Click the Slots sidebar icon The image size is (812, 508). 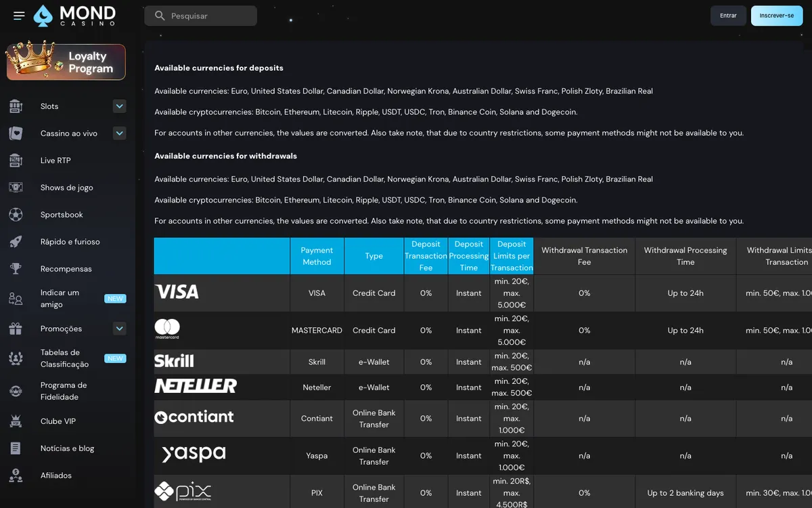point(16,106)
